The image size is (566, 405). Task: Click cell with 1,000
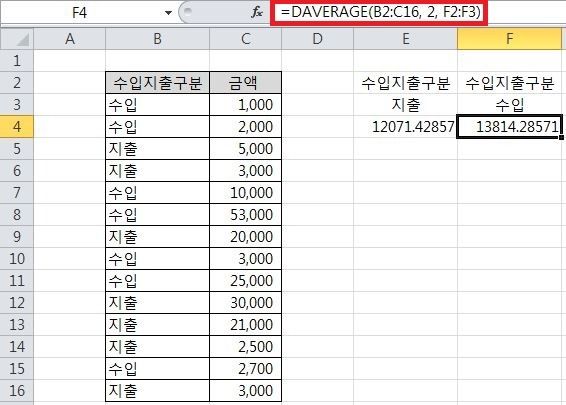point(245,105)
